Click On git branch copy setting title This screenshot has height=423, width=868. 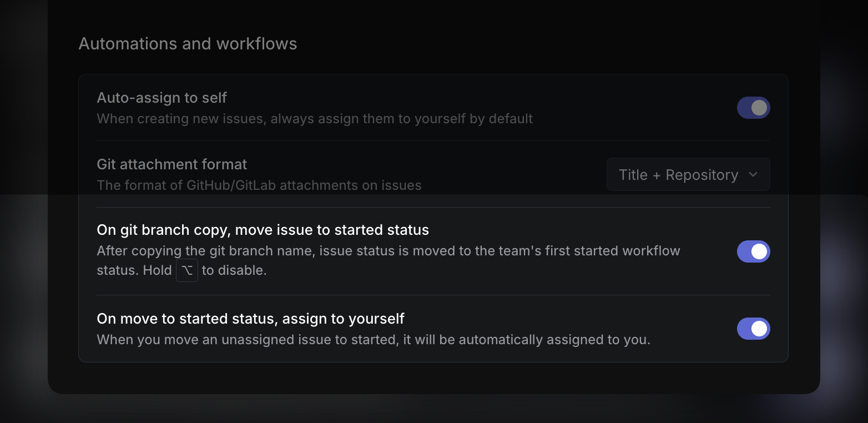(263, 229)
